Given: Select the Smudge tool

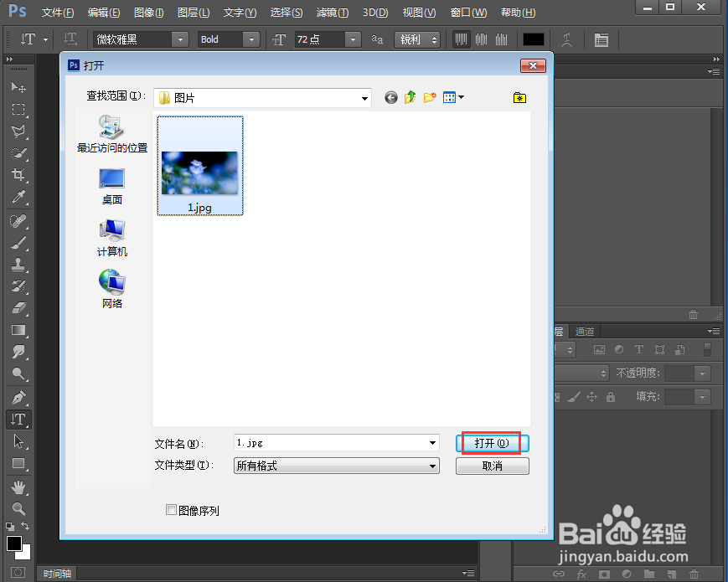Looking at the screenshot, I should click(x=18, y=352).
